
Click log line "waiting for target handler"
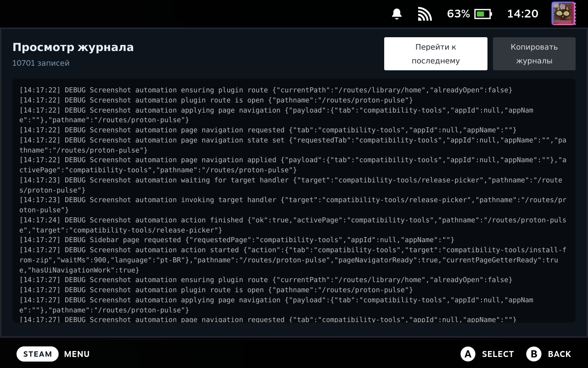point(291,185)
